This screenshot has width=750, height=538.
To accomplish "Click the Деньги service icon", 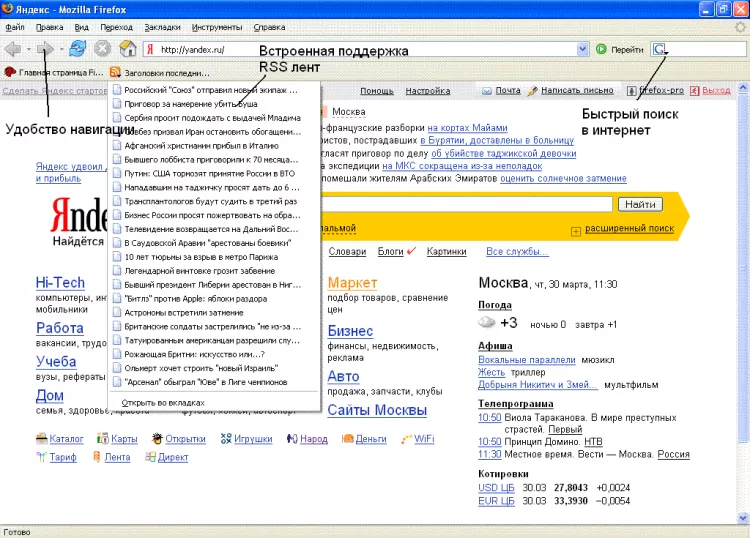I will coord(348,439).
